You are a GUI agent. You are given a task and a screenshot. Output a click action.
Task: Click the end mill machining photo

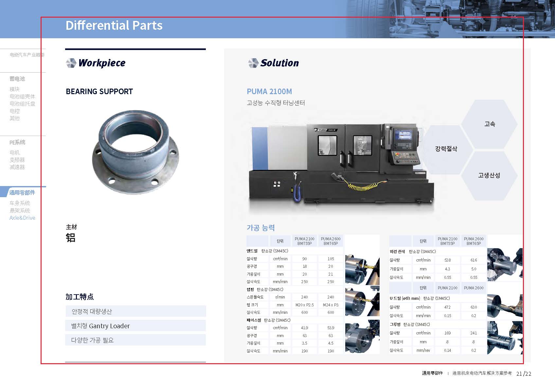(x=362, y=269)
